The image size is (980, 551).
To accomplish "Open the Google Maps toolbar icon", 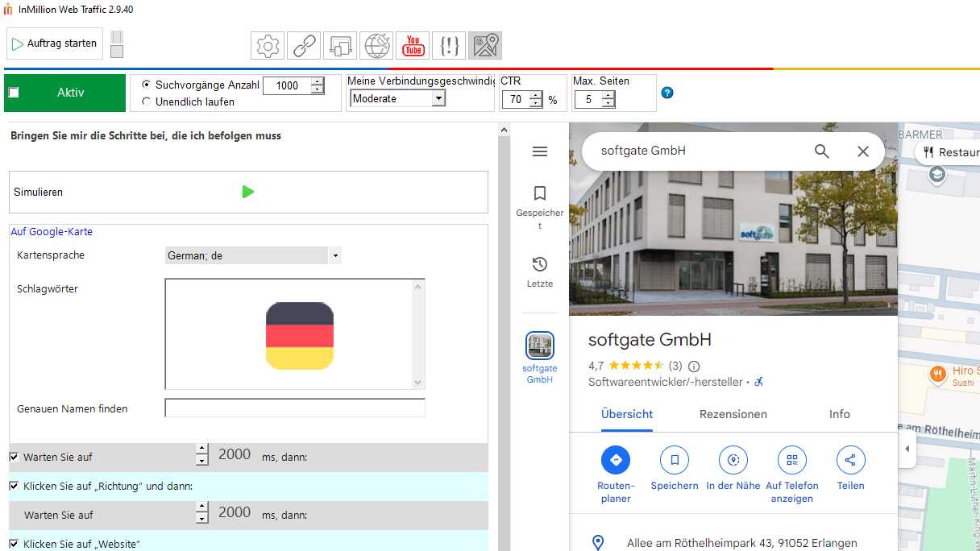I will 485,46.
